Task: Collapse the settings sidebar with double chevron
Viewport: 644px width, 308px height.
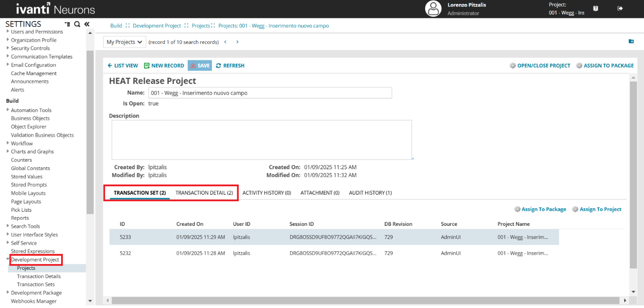Action: [x=87, y=24]
